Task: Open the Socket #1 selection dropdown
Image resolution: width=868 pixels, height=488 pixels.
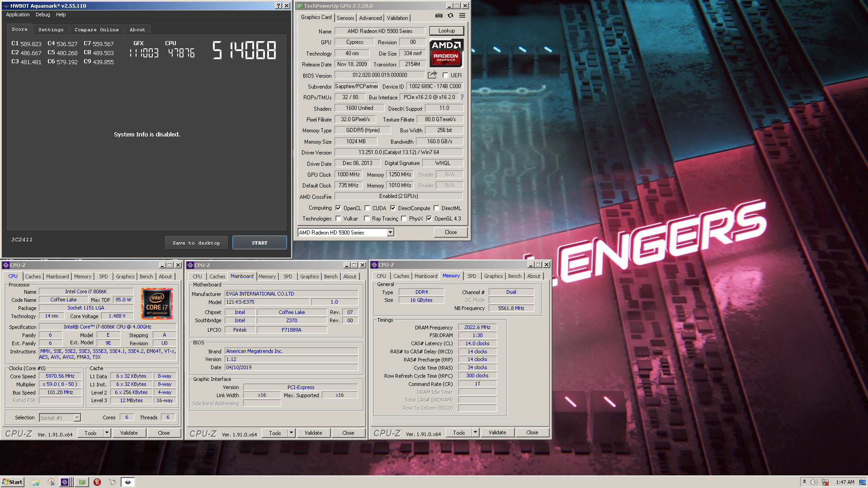Action: (x=77, y=418)
